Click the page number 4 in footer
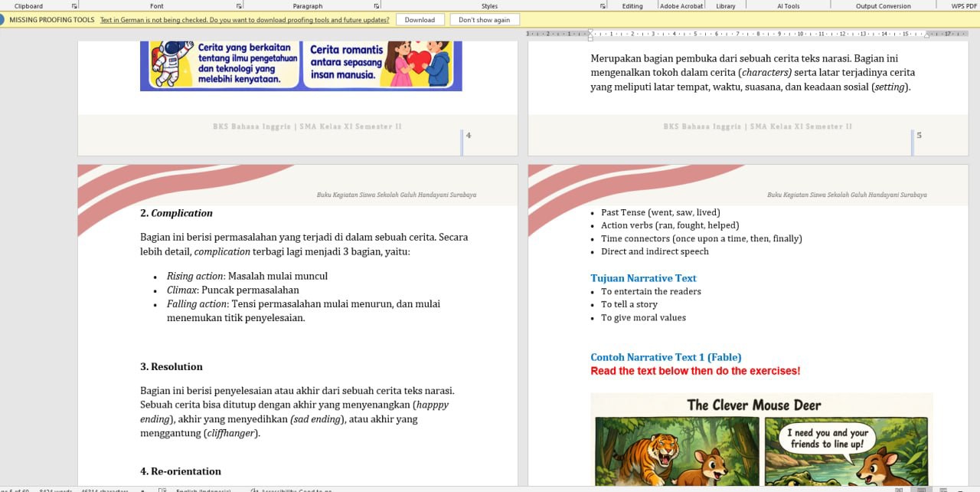Image resolution: width=980 pixels, height=492 pixels. pos(469,136)
